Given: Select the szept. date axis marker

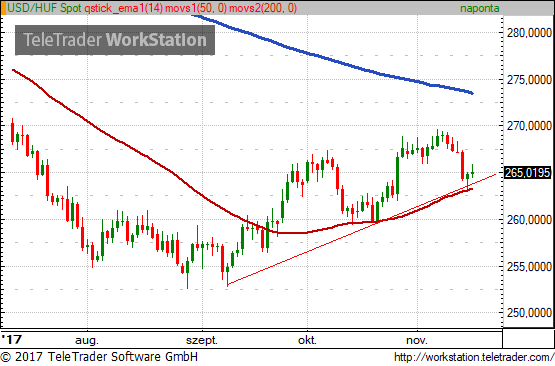Looking at the screenshot, I should tap(202, 341).
